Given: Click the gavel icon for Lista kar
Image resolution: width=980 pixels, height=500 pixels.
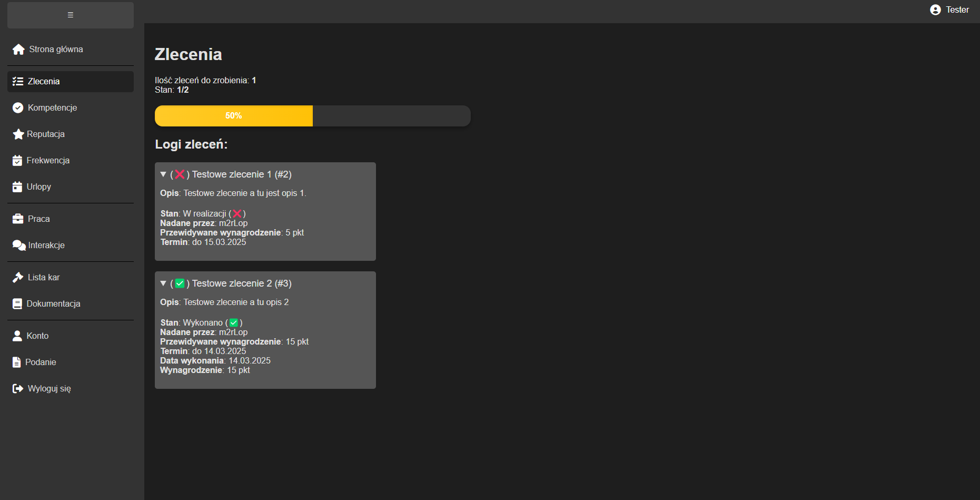Looking at the screenshot, I should 18,278.
